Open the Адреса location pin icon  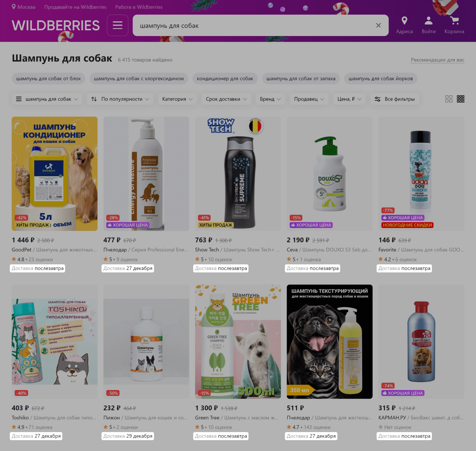coord(404,21)
